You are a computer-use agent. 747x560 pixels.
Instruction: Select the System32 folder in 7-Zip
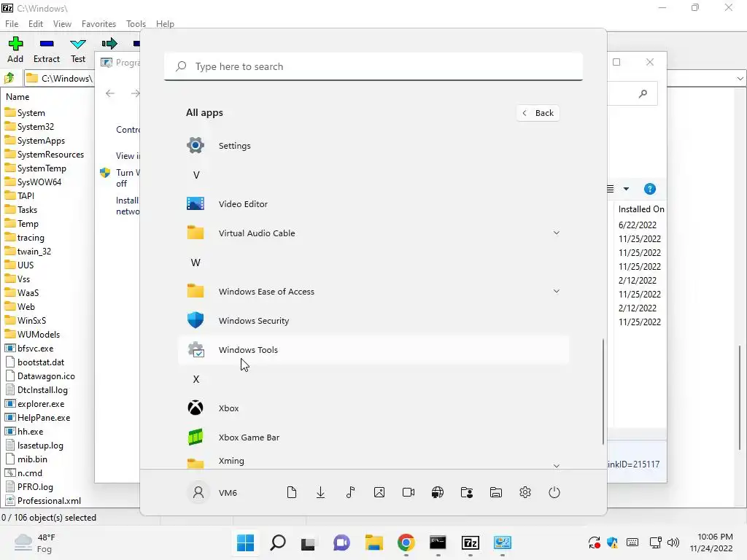coord(29,127)
